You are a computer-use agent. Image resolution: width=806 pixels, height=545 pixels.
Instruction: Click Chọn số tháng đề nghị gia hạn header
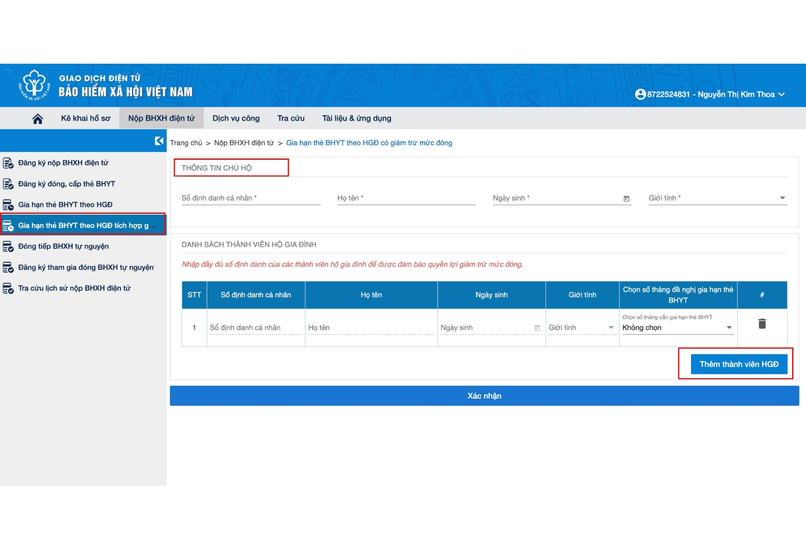point(678,295)
